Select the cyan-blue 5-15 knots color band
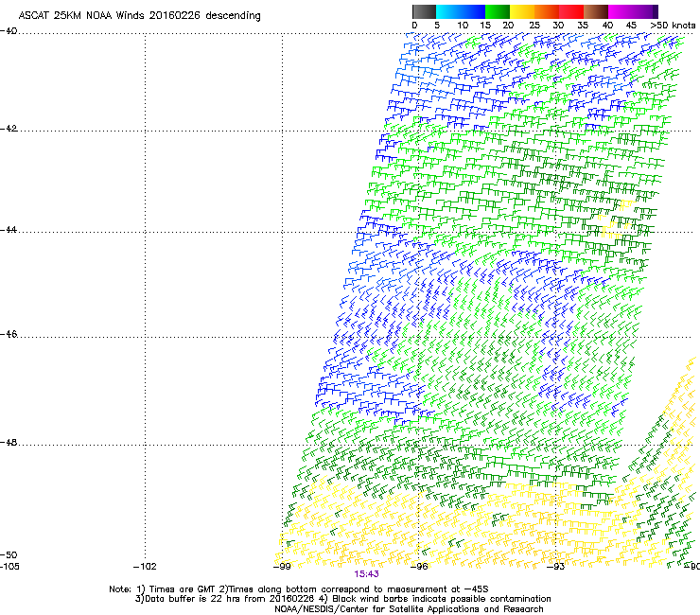This screenshot has height=615, width=700. (461, 11)
